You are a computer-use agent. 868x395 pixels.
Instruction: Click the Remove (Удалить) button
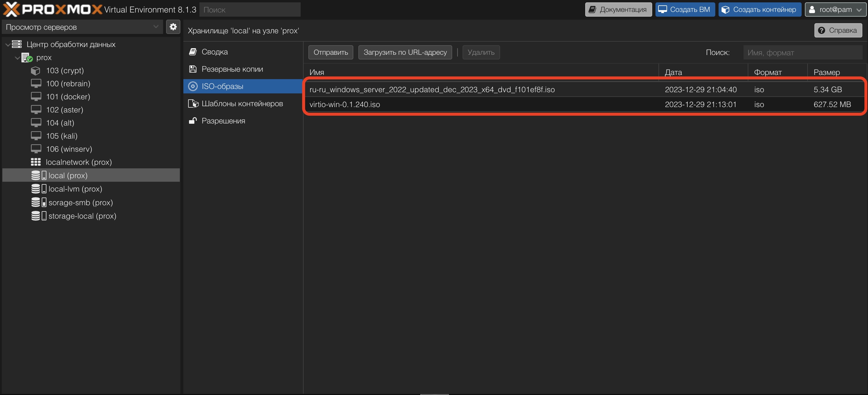click(x=481, y=52)
